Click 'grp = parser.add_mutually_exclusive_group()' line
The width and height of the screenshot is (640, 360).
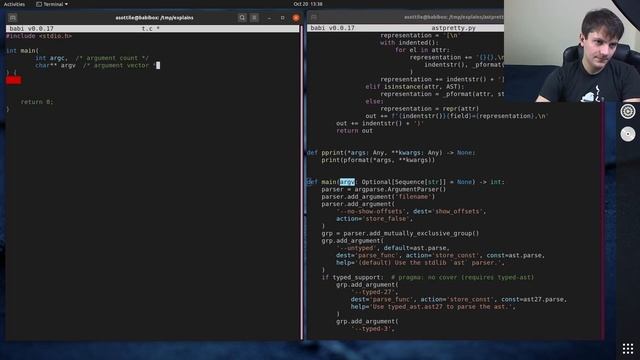click(x=400, y=233)
